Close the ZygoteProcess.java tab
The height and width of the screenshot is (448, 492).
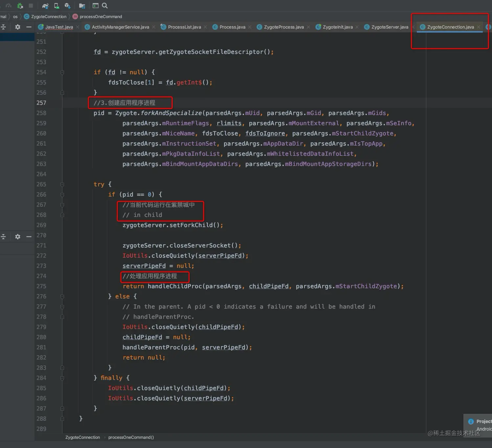point(308,27)
